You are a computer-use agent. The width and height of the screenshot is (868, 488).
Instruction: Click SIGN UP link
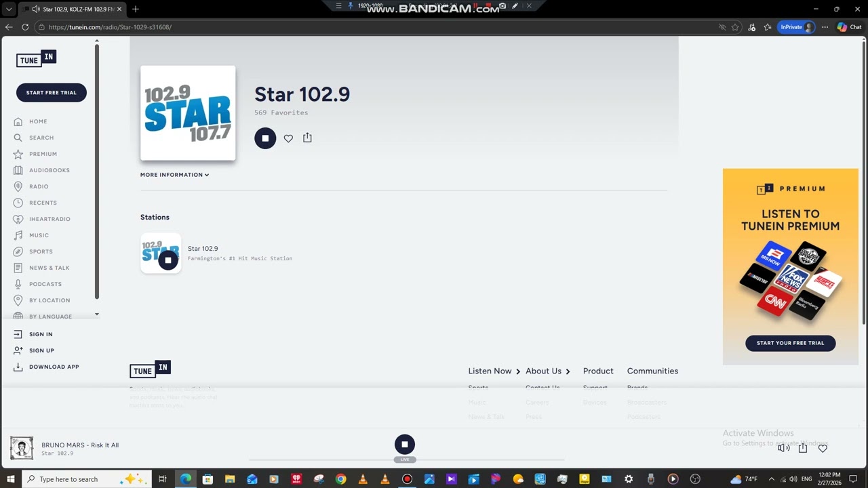41,350
